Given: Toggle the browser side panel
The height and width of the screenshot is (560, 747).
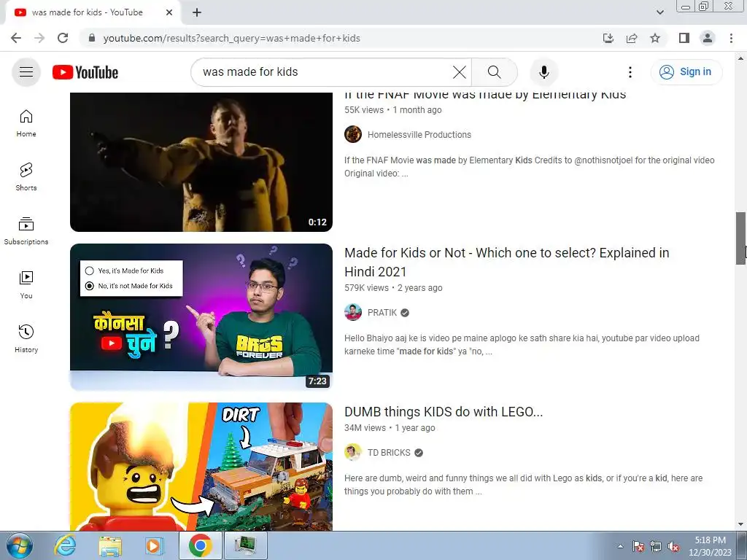Looking at the screenshot, I should (x=684, y=38).
